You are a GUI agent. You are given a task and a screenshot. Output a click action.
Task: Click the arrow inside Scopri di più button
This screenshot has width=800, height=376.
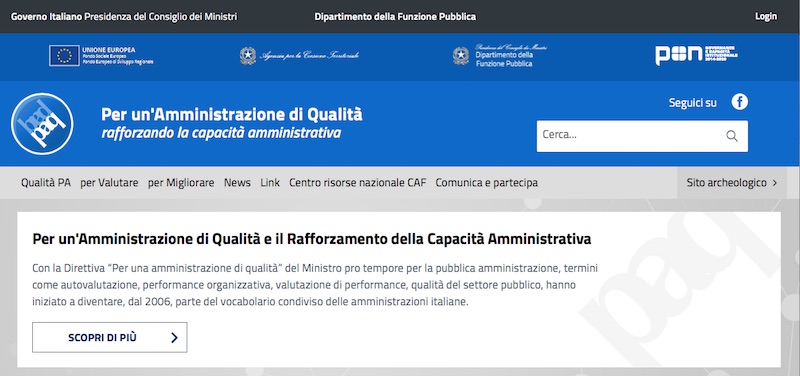coord(174,337)
